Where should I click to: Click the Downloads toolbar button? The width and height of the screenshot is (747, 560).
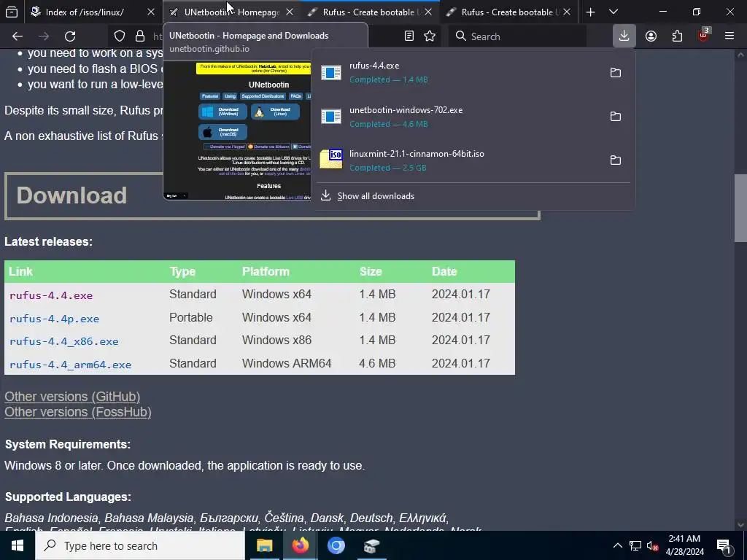624,36
